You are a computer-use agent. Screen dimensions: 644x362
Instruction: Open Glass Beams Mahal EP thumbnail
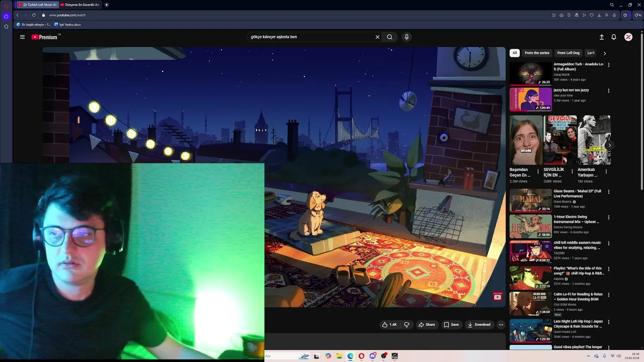530,200
